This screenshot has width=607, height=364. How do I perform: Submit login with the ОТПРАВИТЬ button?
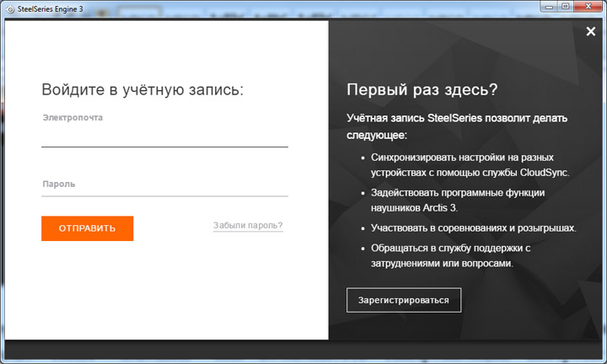point(87,228)
